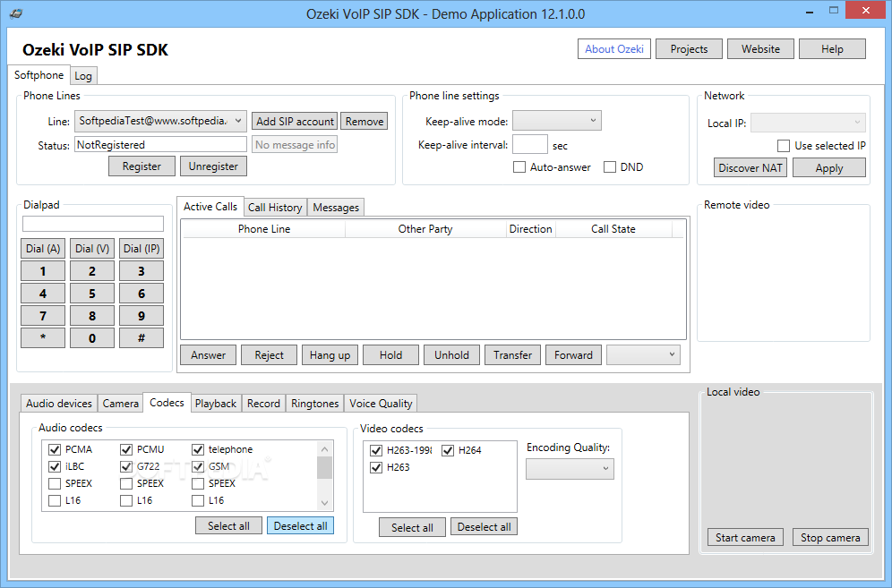The height and width of the screenshot is (588, 892).
Task: Open the Line account dropdown
Action: (160, 121)
